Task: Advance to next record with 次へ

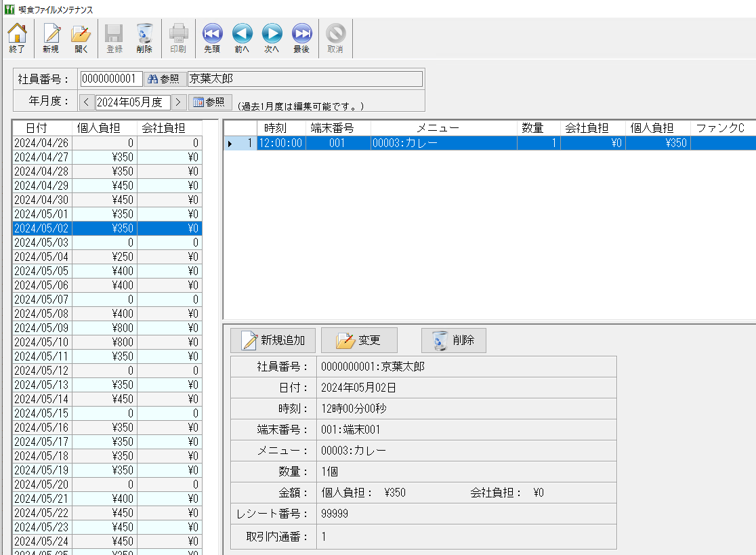Action: pyautogui.click(x=272, y=37)
